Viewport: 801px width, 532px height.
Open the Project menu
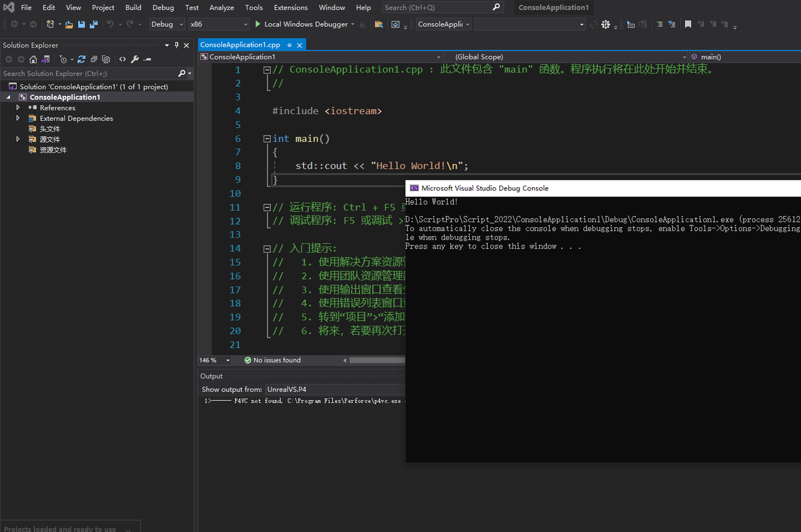click(103, 8)
